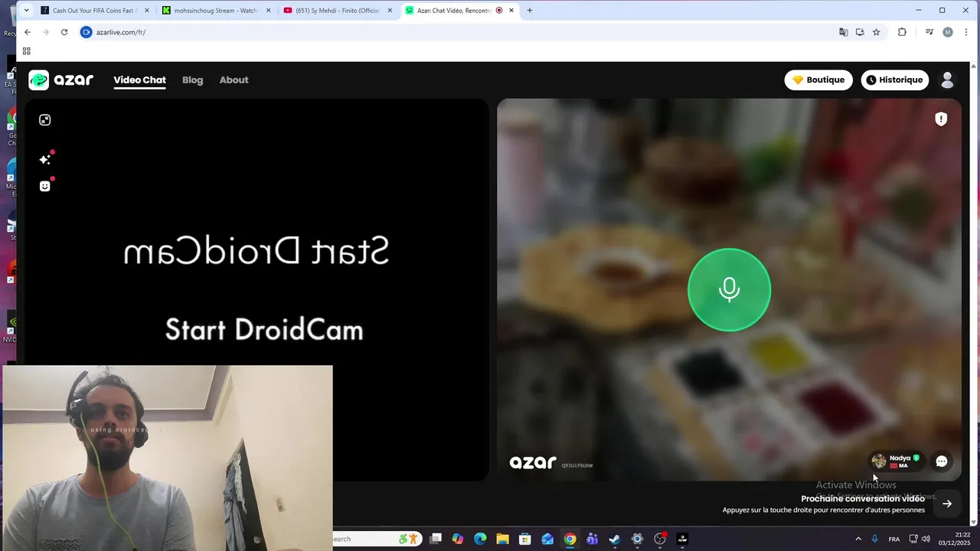Show hidden system tray icons
This screenshot has width=980, height=551.
click(x=858, y=539)
